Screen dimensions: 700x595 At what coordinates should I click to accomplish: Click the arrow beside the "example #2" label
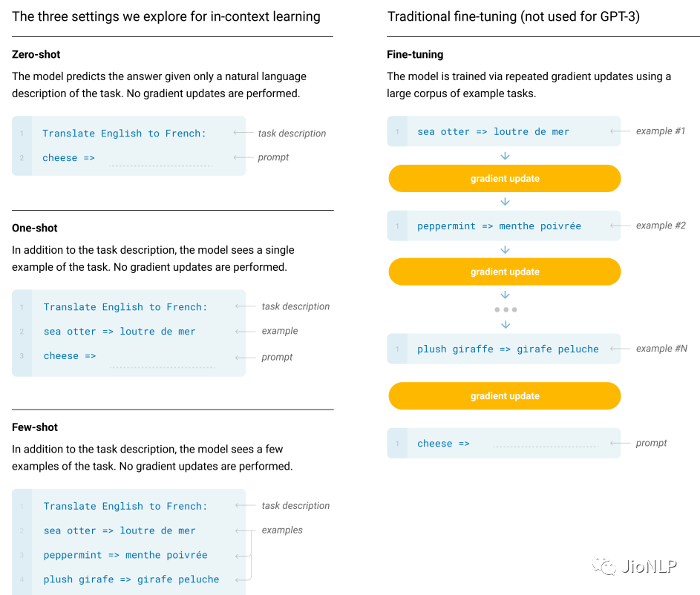[619, 226]
